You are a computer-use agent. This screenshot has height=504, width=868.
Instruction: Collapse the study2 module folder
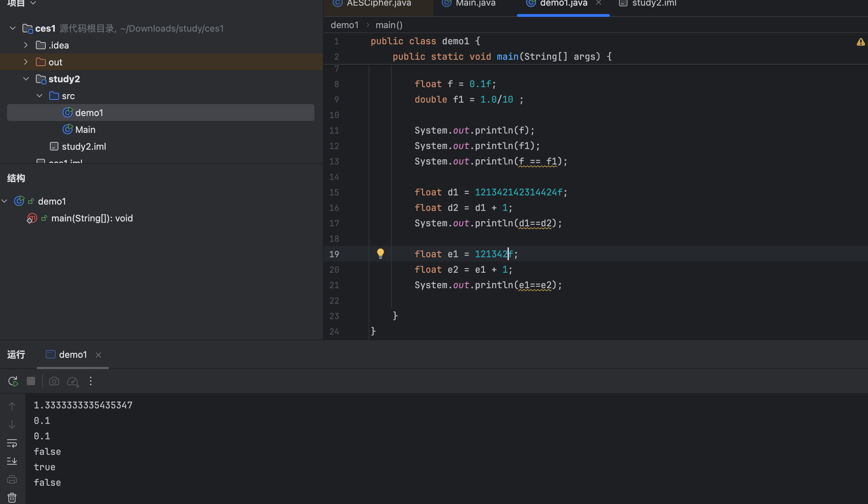[26, 79]
